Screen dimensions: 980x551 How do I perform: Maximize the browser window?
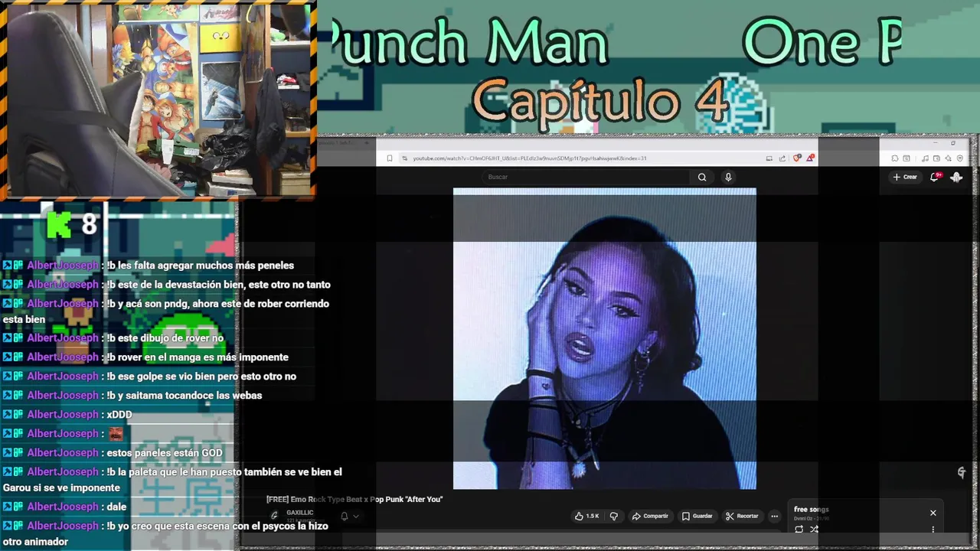(953, 143)
